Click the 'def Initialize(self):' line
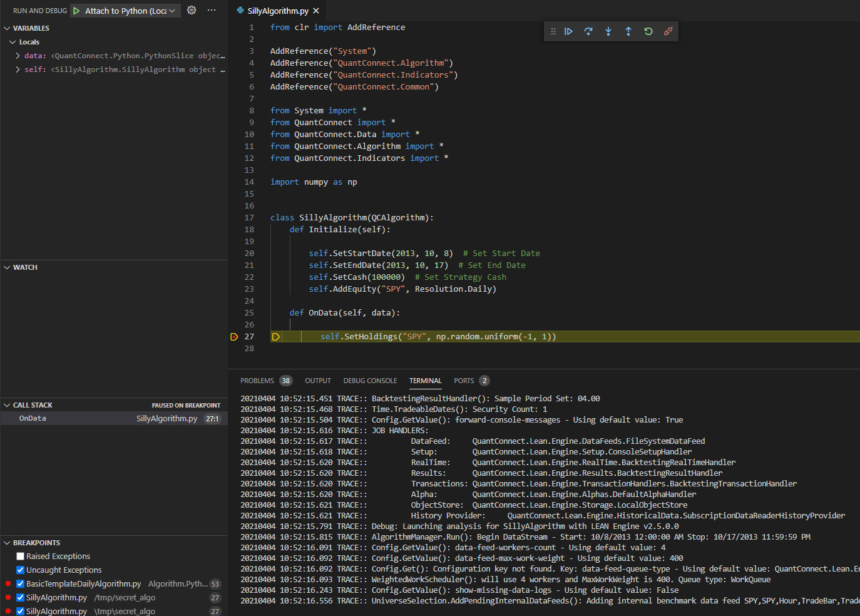Image resolution: width=860 pixels, height=616 pixels. (340, 230)
